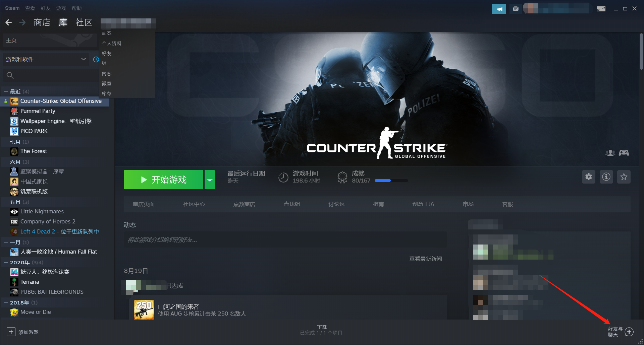Open the 好友 menu in the menu bar
This screenshot has width=644, height=345.
click(x=46, y=8)
